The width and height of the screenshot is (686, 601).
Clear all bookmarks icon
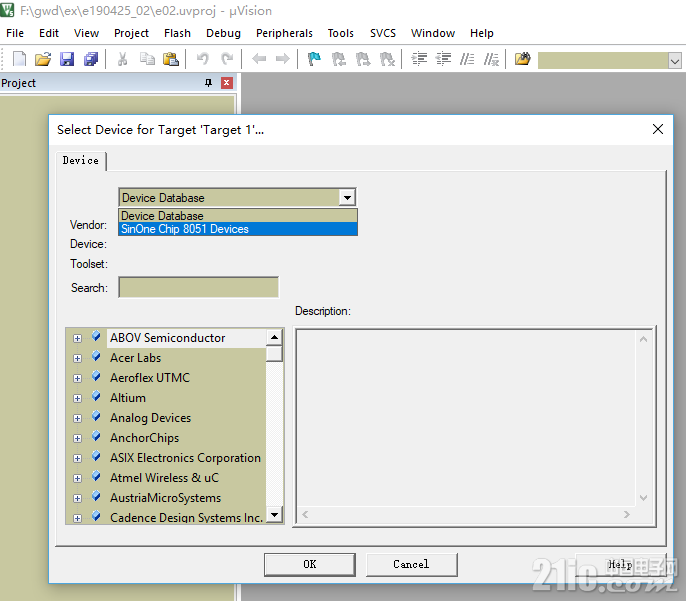pyautogui.click(x=387, y=59)
